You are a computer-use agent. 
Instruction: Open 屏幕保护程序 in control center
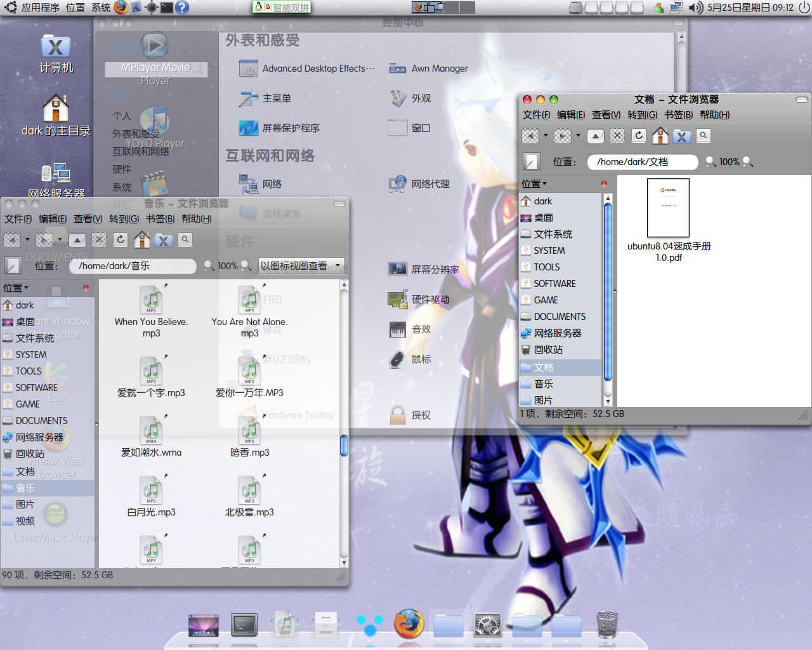[279, 128]
